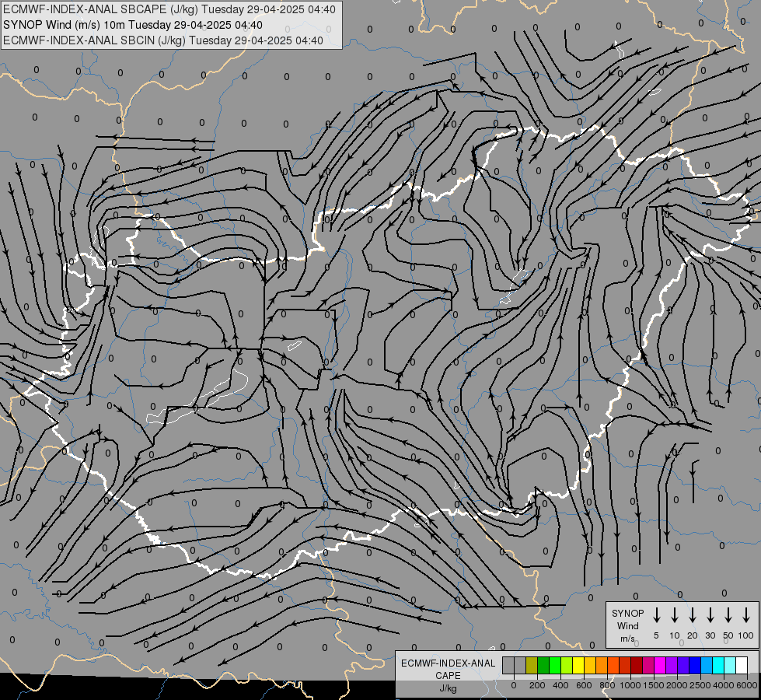Select the bright green CAPE swatch before the 400 tick
The width and height of the screenshot is (761, 700).
pyautogui.click(x=555, y=666)
